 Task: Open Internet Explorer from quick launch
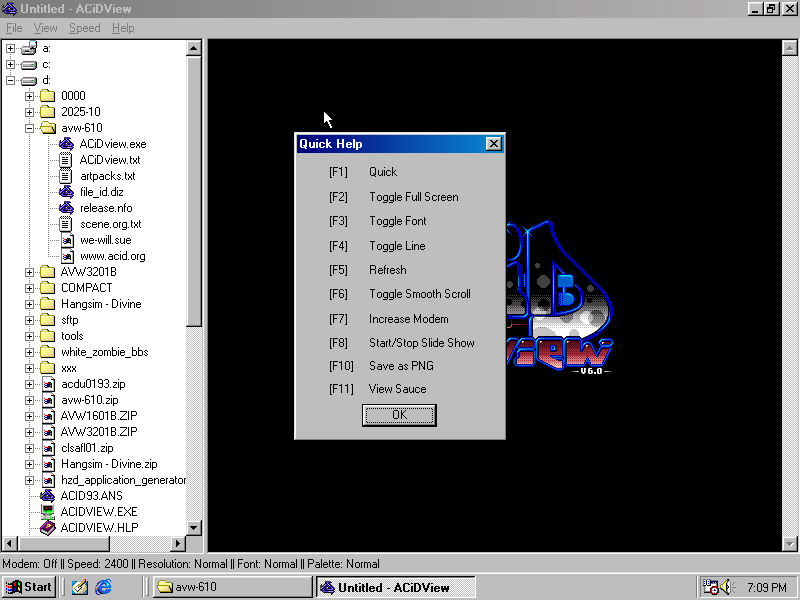point(103,587)
